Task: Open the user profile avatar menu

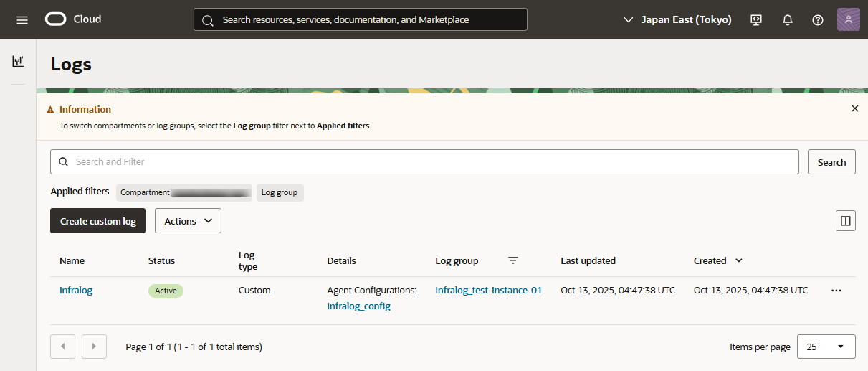Action: pyautogui.click(x=848, y=19)
